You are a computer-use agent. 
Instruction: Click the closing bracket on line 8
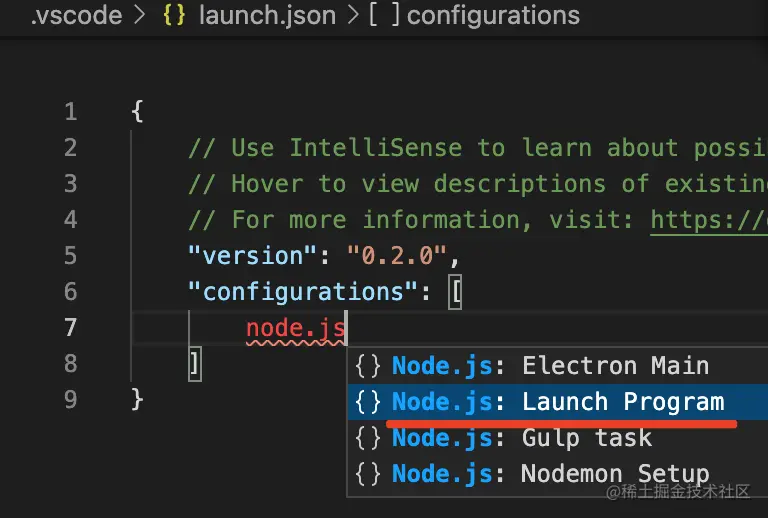194,364
